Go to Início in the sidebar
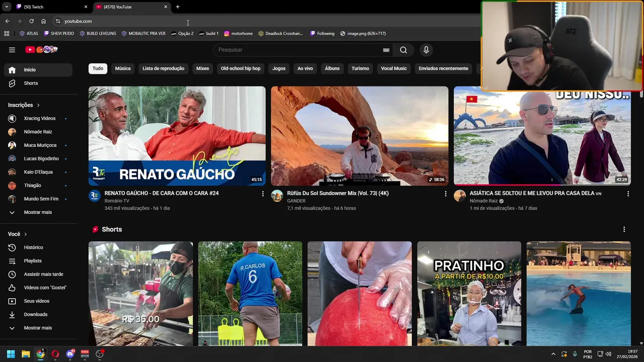 click(x=38, y=70)
